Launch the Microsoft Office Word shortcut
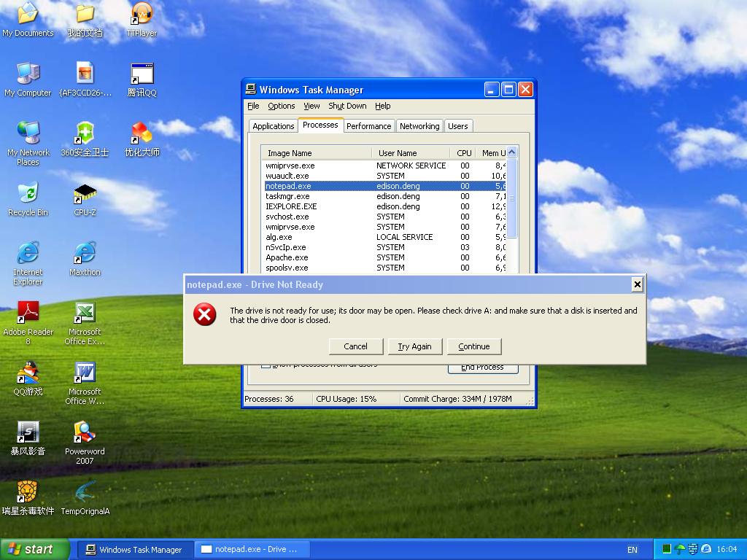Viewport: 747px width, 560px height. click(x=85, y=384)
